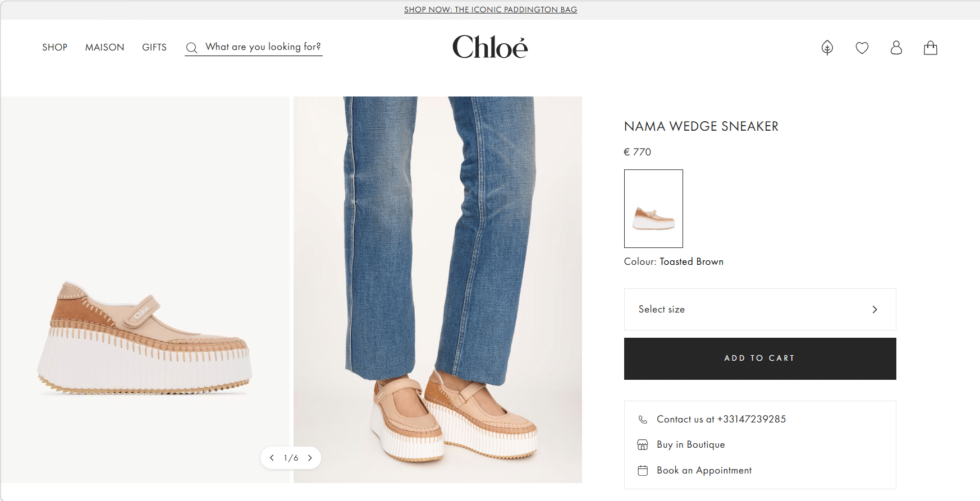Go to the previous product image
Image resolution: width=980 pixels, height=501 pixels.
click(272, 458)
